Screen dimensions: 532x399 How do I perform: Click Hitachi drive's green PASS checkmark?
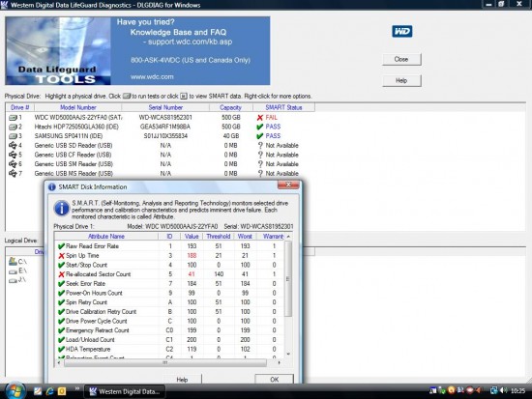(x=260, y=127)
